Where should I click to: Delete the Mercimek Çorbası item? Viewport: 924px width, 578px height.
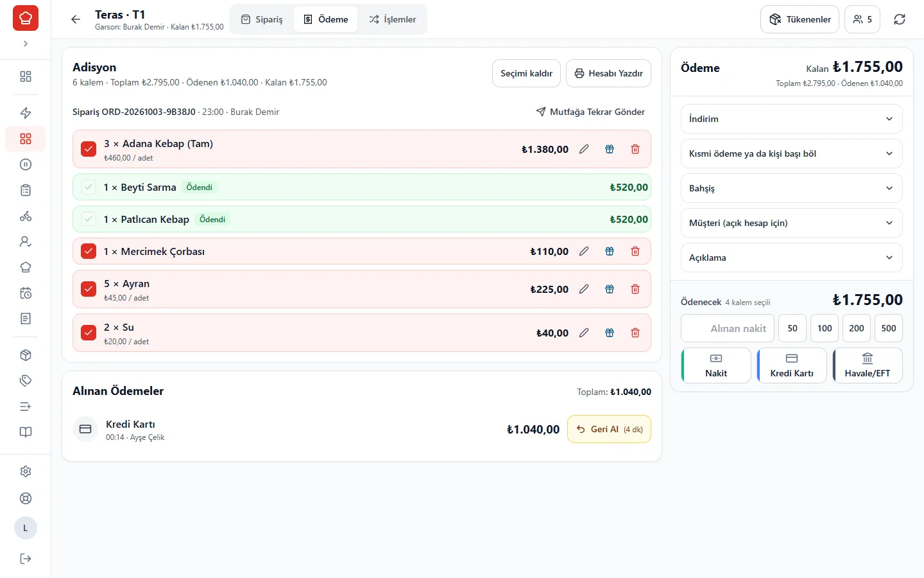[x=635, y=251]
